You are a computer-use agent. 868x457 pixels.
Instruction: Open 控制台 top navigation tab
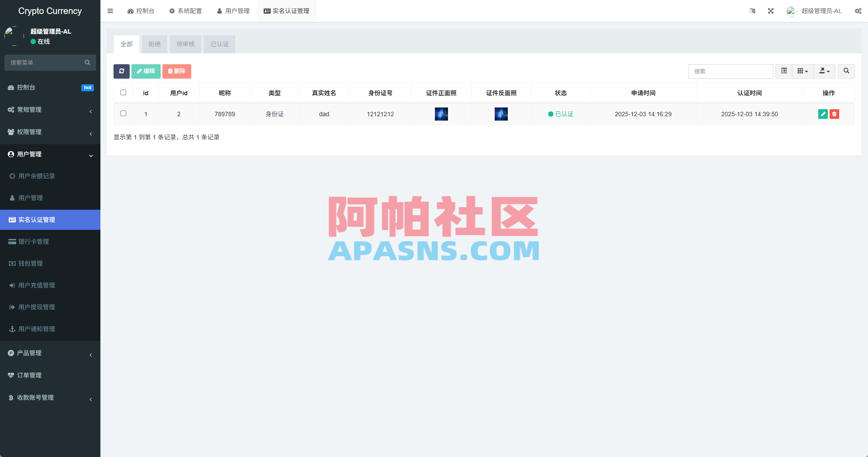pyautogui.click(x=141, y=11)
